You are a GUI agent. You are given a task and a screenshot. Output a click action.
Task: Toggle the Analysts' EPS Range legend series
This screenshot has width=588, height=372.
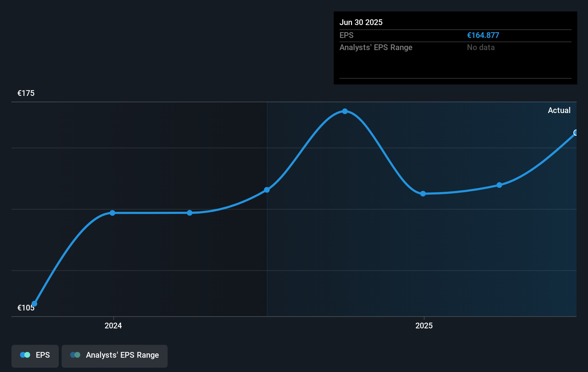pyautogui.click(x=115, y=356)
